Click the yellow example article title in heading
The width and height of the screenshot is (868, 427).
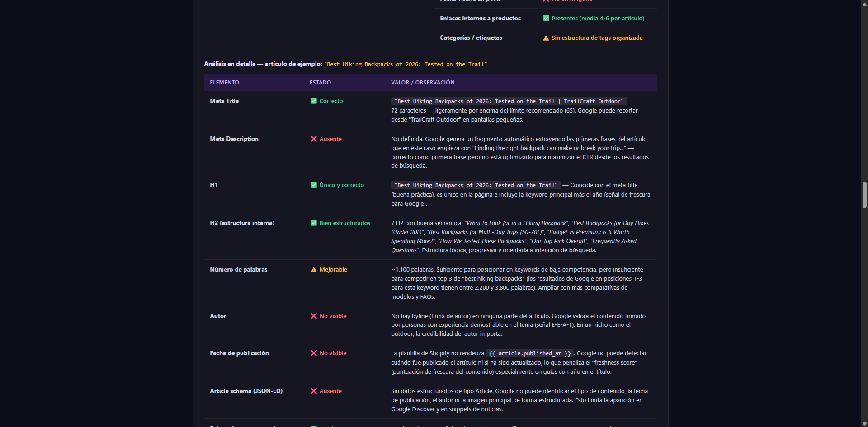point(406,64)
